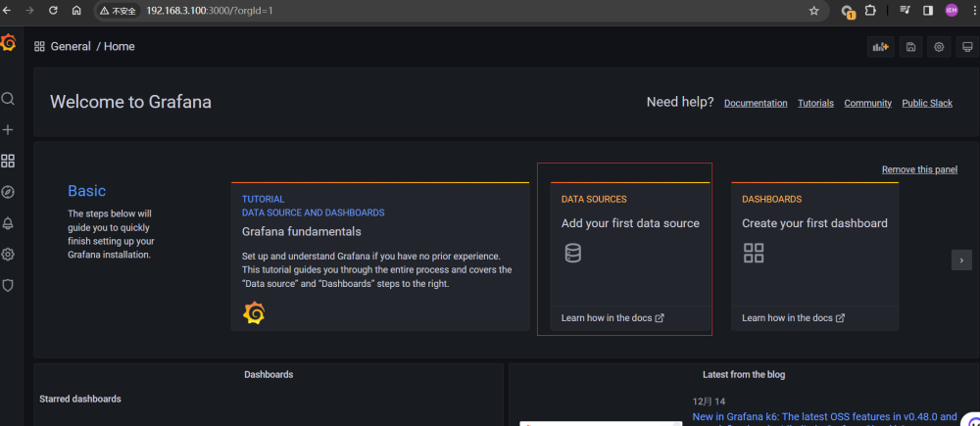Reload the page with browser refresh icon
980x426 pixels.
(53, 11)
